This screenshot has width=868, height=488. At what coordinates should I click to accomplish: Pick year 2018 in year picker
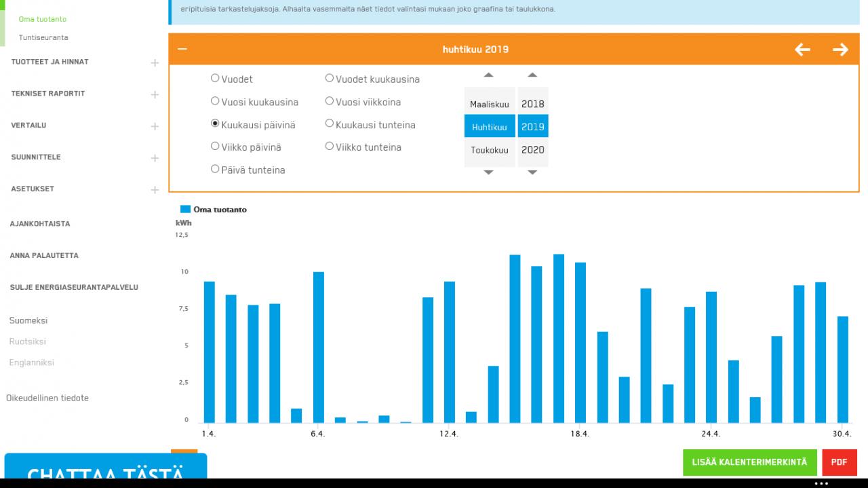coord(533,104)
